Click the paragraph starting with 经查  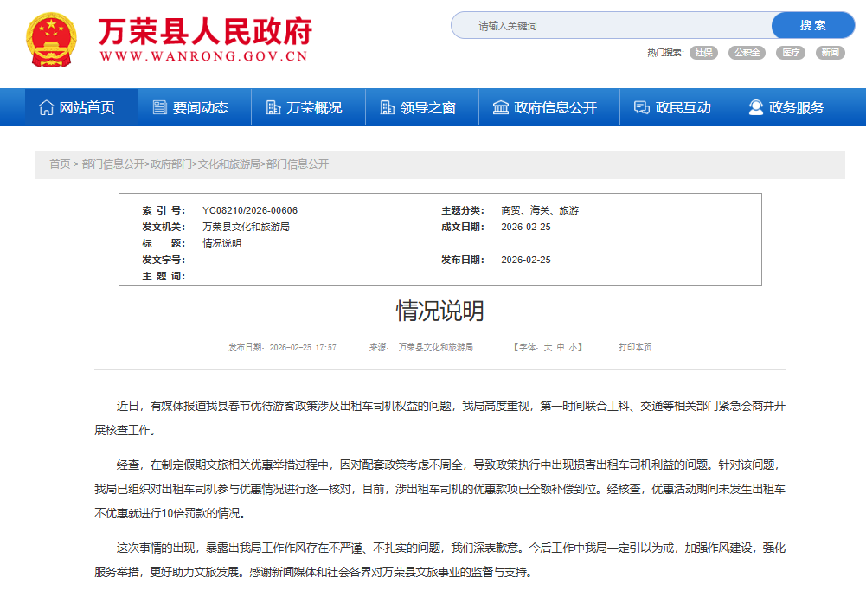[x=439, y=489]
